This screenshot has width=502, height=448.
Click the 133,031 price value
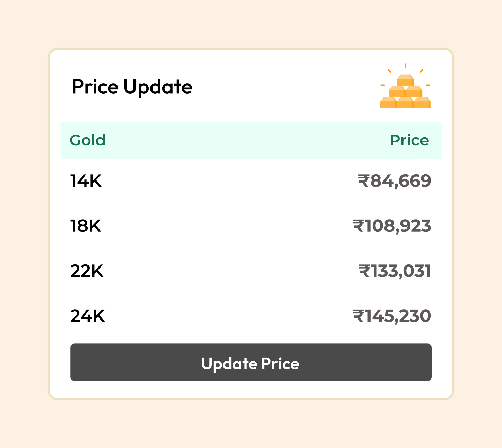[x=401, y=271]
